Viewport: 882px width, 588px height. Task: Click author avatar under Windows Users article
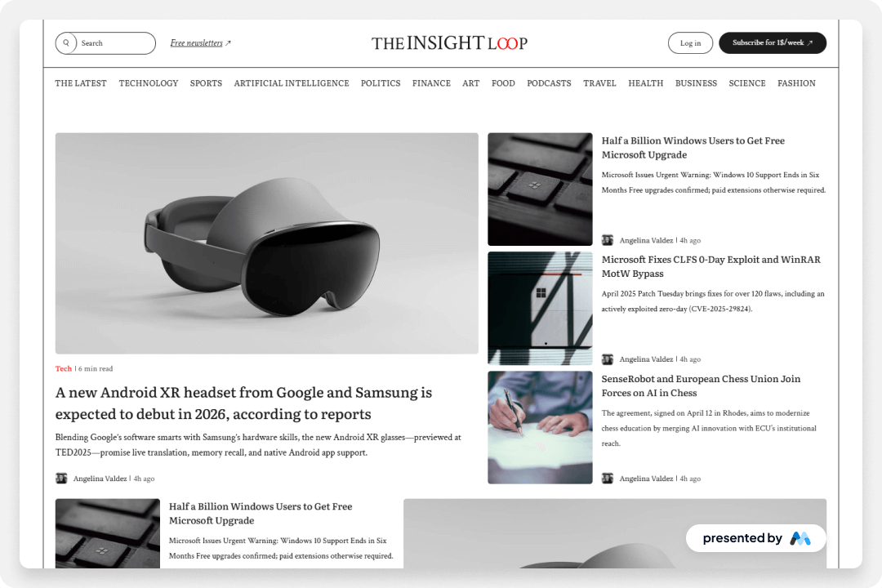pos(608,240)
